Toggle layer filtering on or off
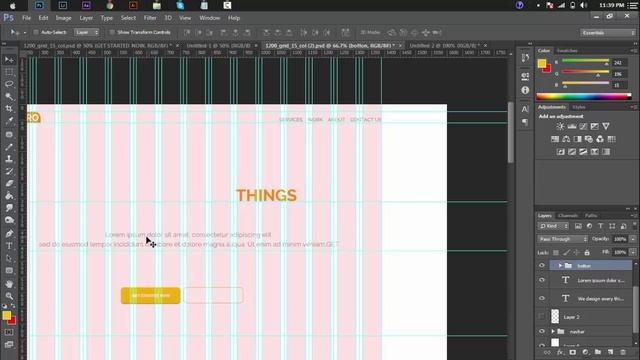Viewport: 640px width, 360px height. click(x=634, y=225)
